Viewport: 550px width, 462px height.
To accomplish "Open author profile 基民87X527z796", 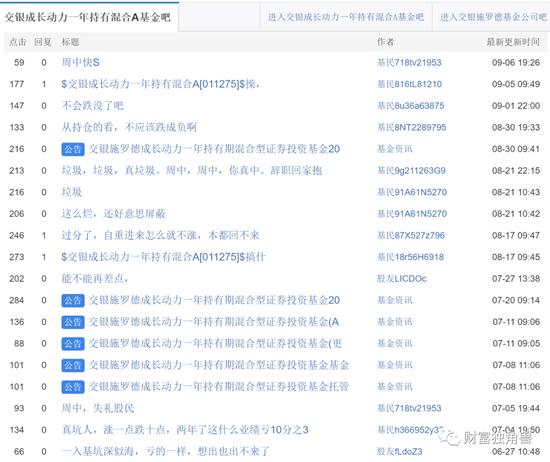I will click(x=411, y=235).
